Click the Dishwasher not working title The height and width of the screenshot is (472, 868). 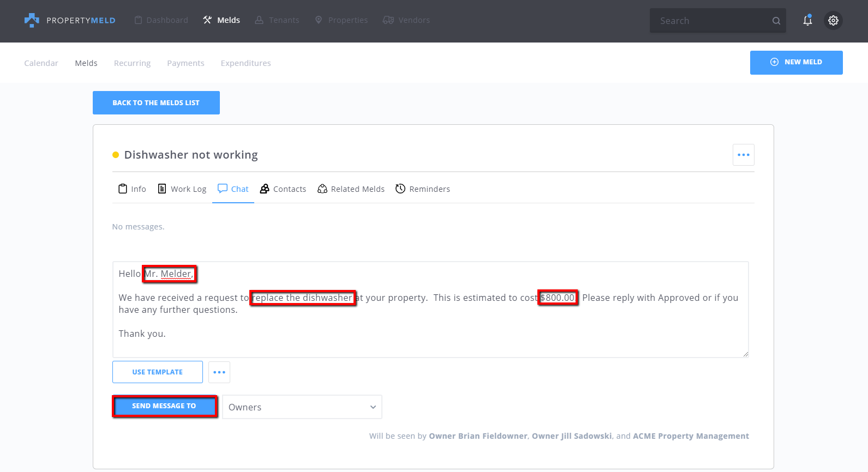191,155
